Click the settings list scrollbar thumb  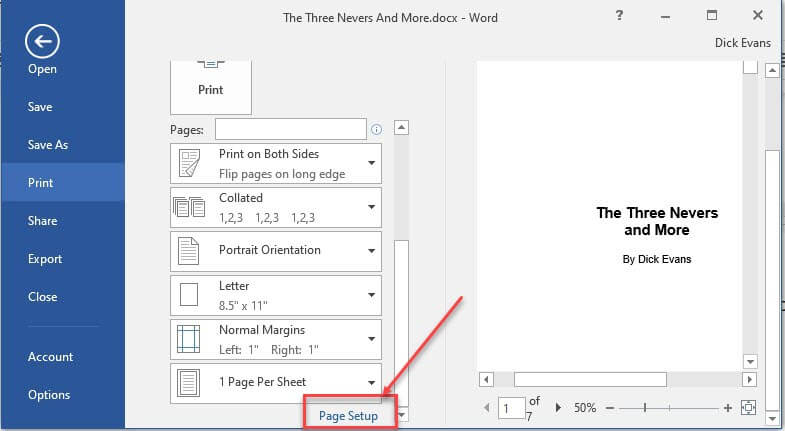[402, 323]
